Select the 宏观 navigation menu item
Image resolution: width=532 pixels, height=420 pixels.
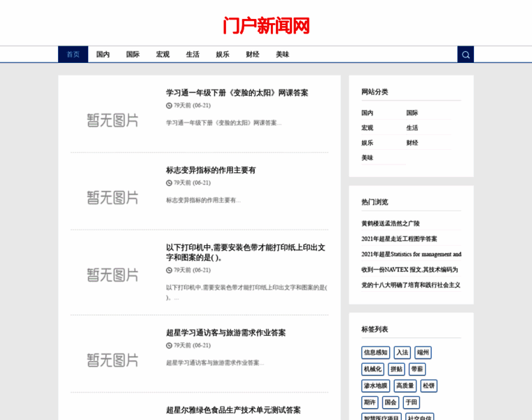click(x=163, y=55)
